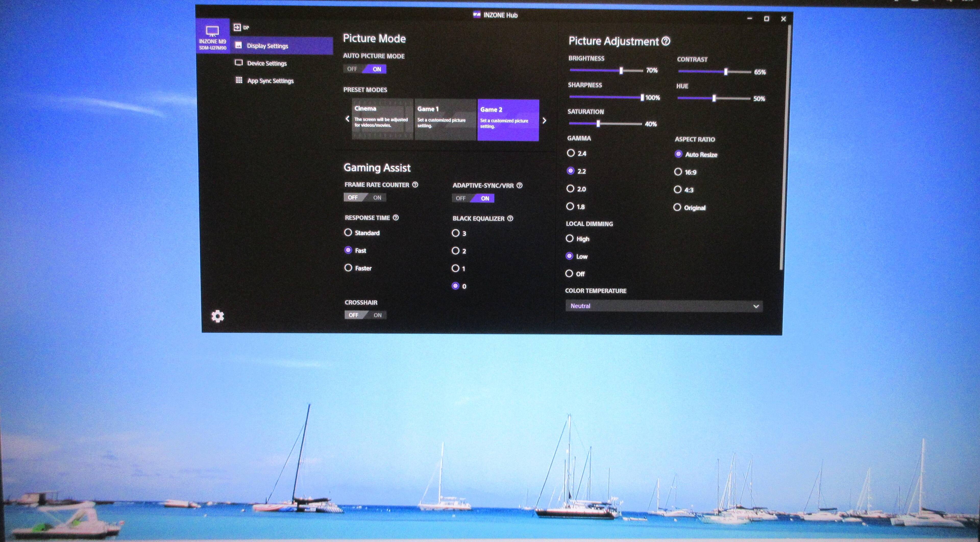
Task: Switch to App Sync Settings
Action: [270, 81]
